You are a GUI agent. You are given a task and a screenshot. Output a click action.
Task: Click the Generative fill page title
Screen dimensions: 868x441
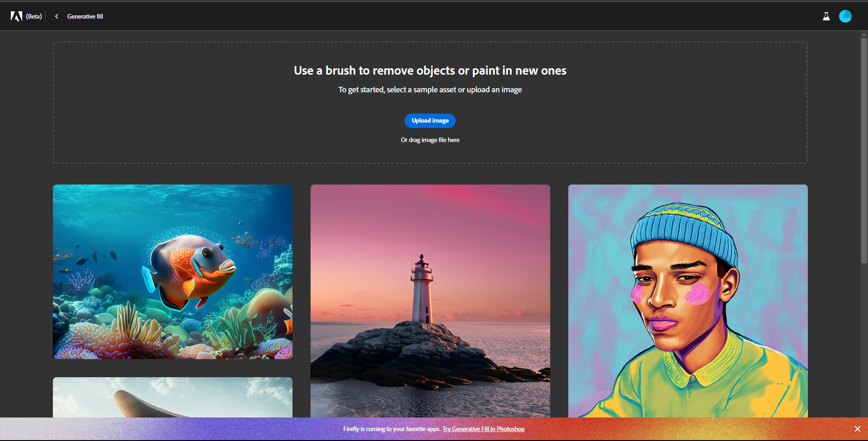point(85,16)
